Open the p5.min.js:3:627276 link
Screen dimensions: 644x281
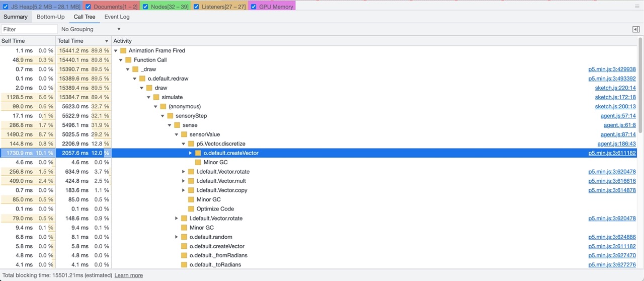[612, 264]
